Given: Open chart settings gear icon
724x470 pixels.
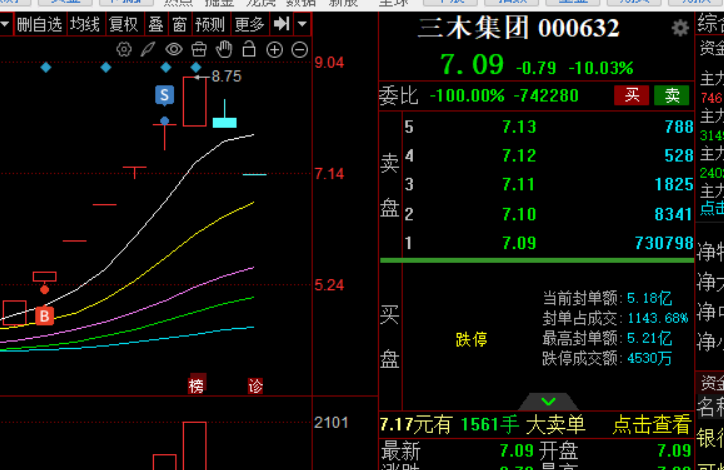Looking at the screenshot, I should [x=124, y=49].
